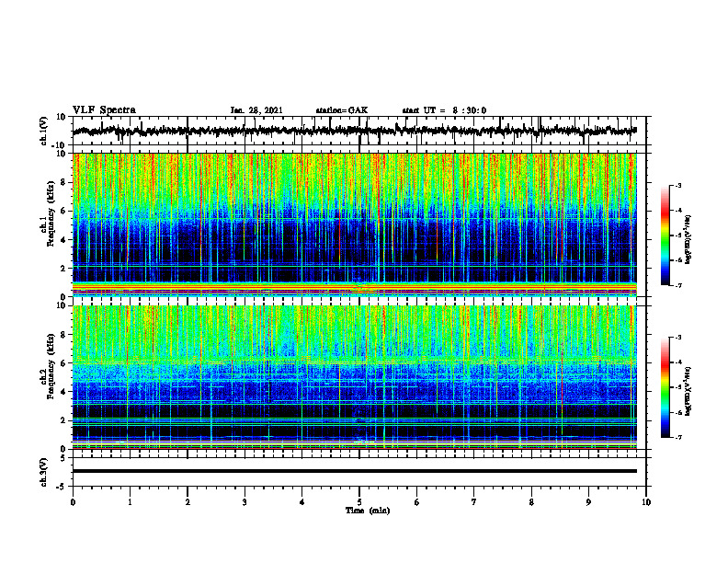Click the "4" kHz tick on ch.1 spectrogram axis
Viewport: 728px width, 563px height.
tap(64, 240)
